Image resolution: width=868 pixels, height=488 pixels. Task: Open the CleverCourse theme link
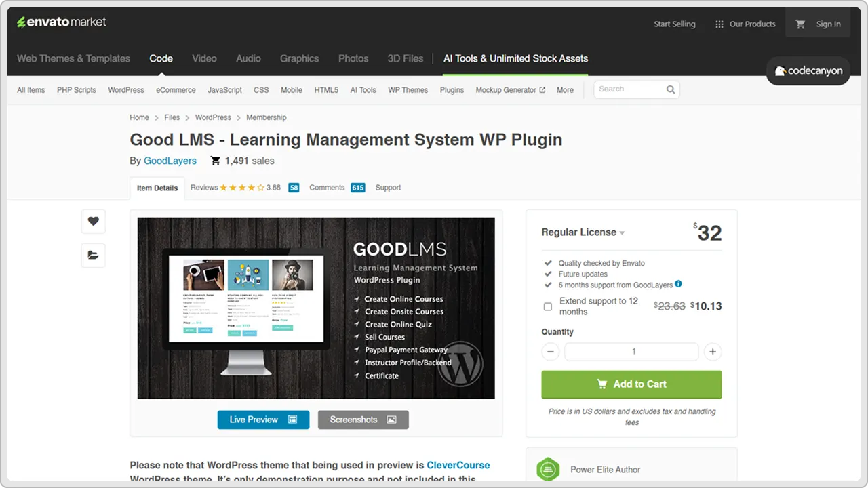[458, 466]
